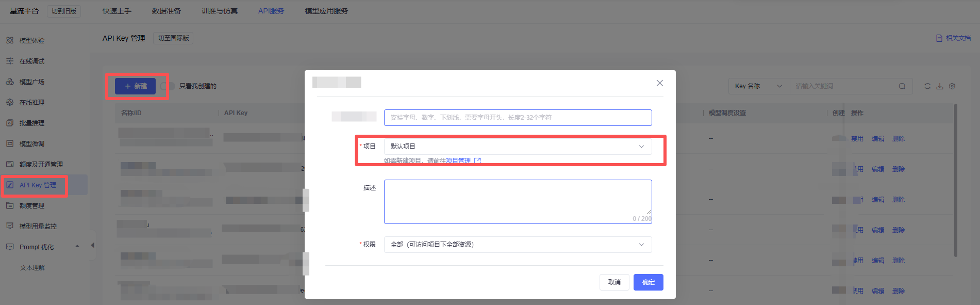Open the 模型应用服务 top menu
980x305 pixels.
tap(326, 11)
